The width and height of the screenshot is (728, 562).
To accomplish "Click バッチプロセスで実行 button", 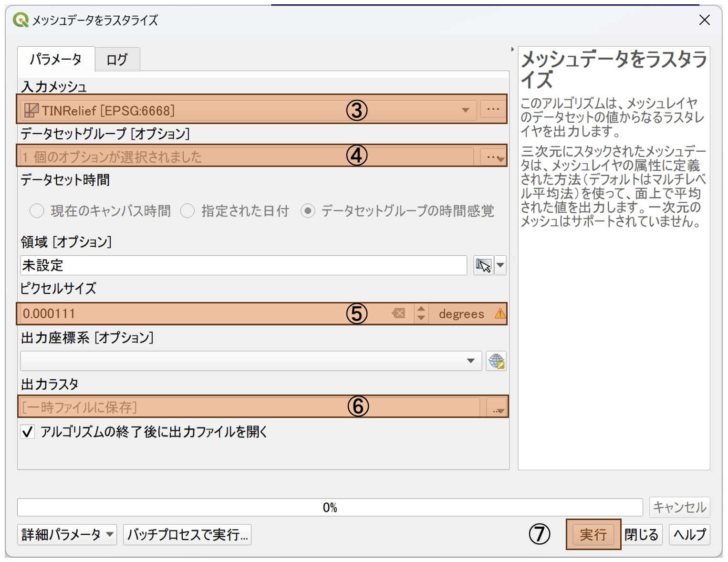I will coord(187,534).
